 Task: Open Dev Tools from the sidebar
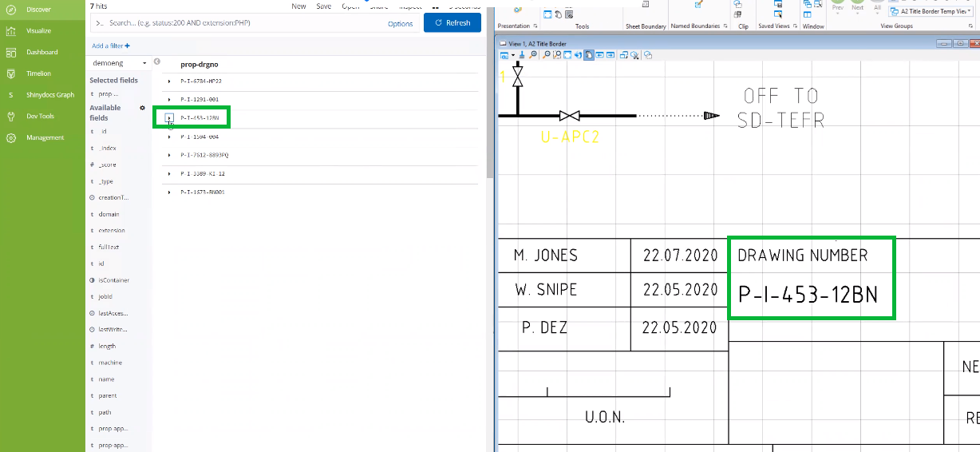pyautogui.click(x=39, y=116)
